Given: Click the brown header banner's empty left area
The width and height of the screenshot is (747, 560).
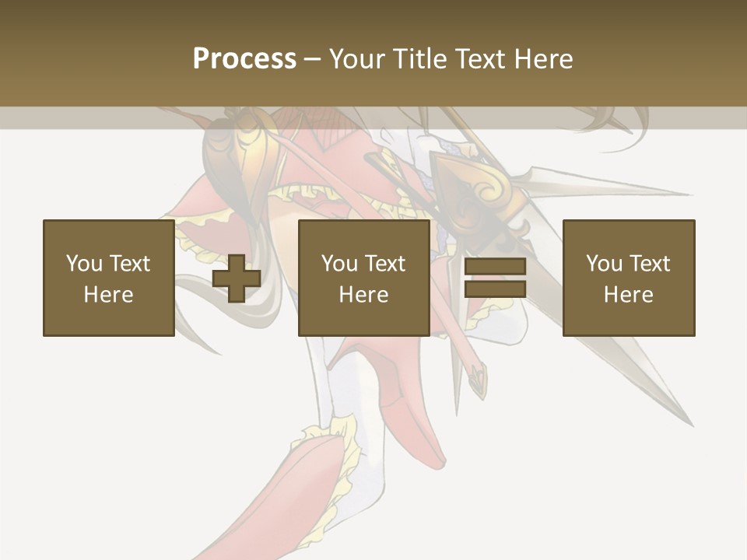Looking at the screenshot, I should click(95, 52).
